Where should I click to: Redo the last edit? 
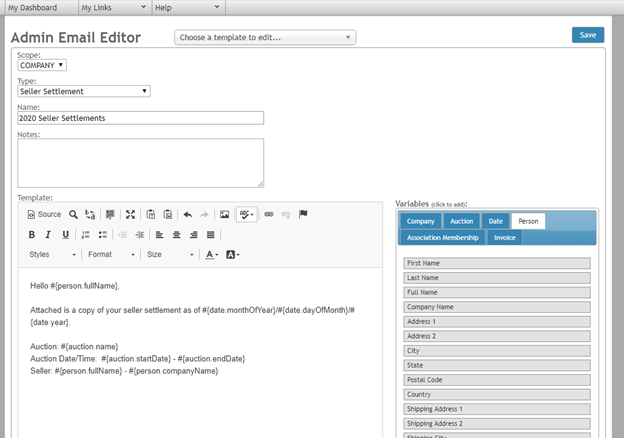[205, 214]
